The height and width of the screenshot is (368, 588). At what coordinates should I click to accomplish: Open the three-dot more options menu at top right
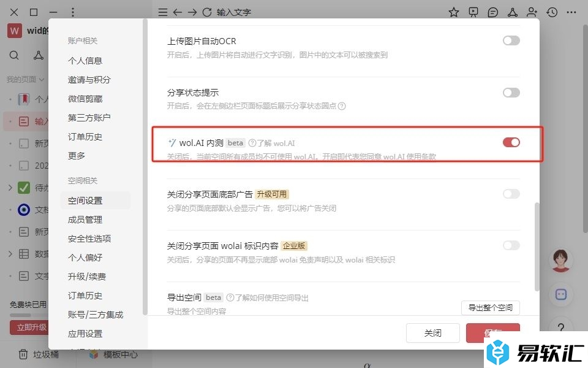(571, 12)
